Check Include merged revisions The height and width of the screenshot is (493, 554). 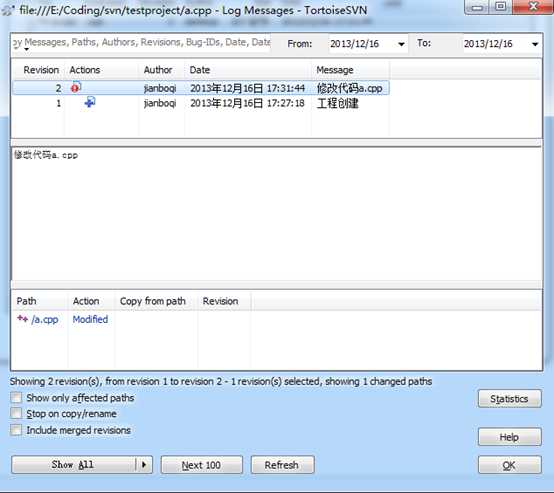(16, 430)
